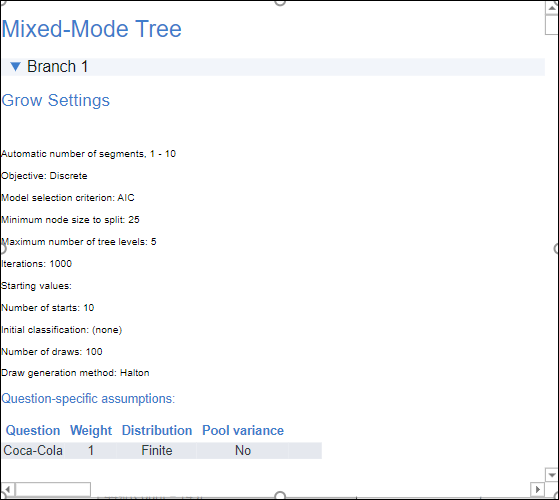This screenshot has width=559, height=500.
Task: Click the horizontal scrollbar left arrow
Action: pyautogui.click(x=8, y=489)
